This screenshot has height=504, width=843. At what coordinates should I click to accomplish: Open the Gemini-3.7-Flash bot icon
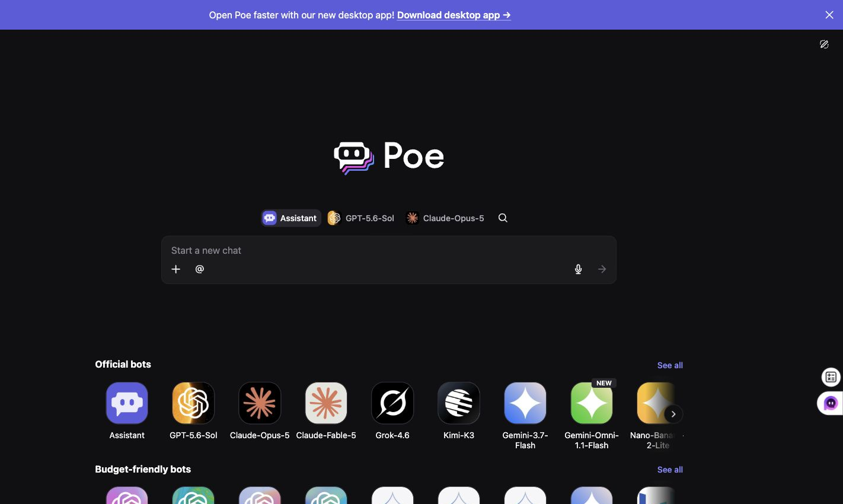click(525, 403)
